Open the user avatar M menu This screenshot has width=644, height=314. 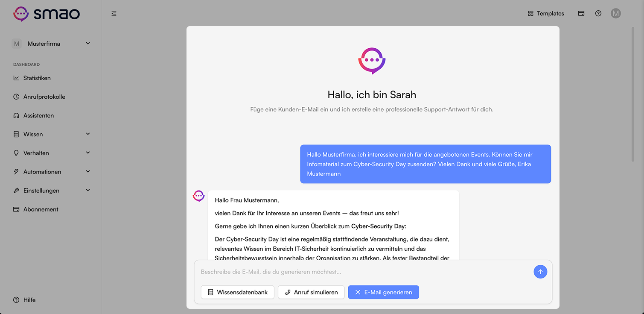click(615, 14)
